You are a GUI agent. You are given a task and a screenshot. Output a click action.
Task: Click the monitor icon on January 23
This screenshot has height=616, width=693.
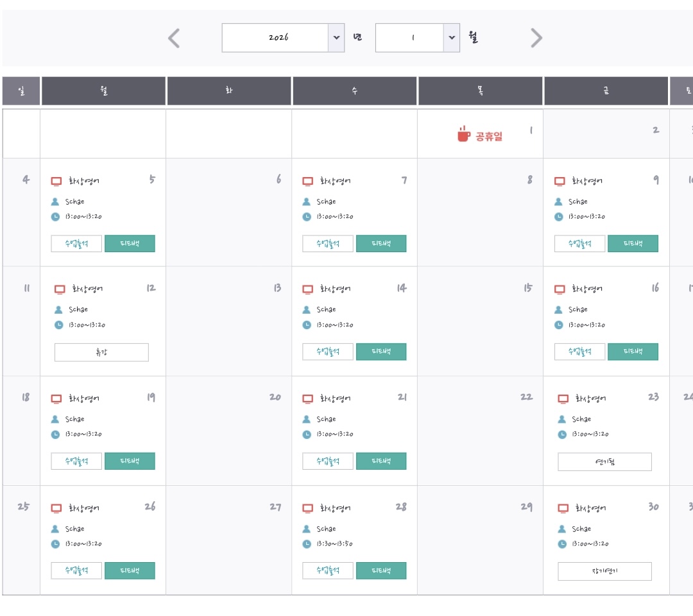pyautogui.click(x=563, y=399)
